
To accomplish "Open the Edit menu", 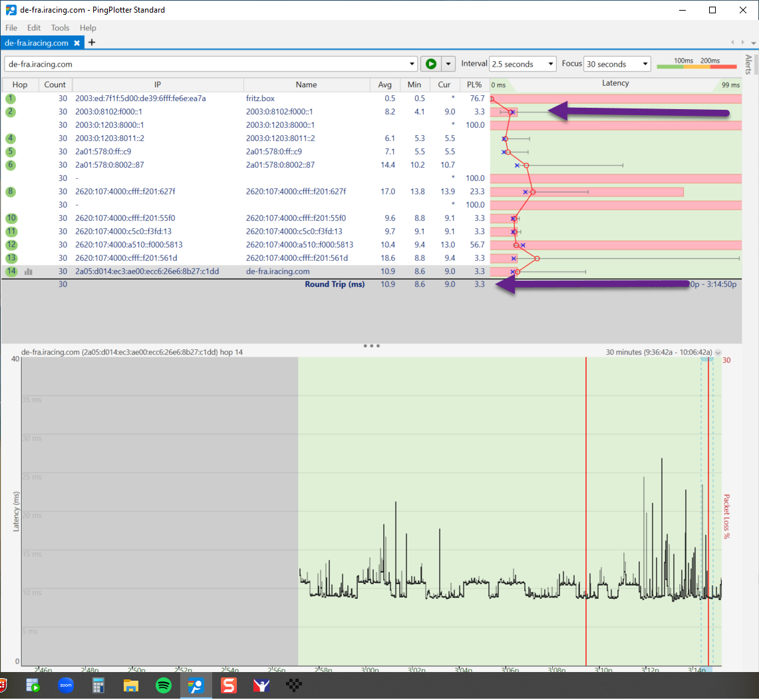I will pyautogui.click(x=33, y=27).
